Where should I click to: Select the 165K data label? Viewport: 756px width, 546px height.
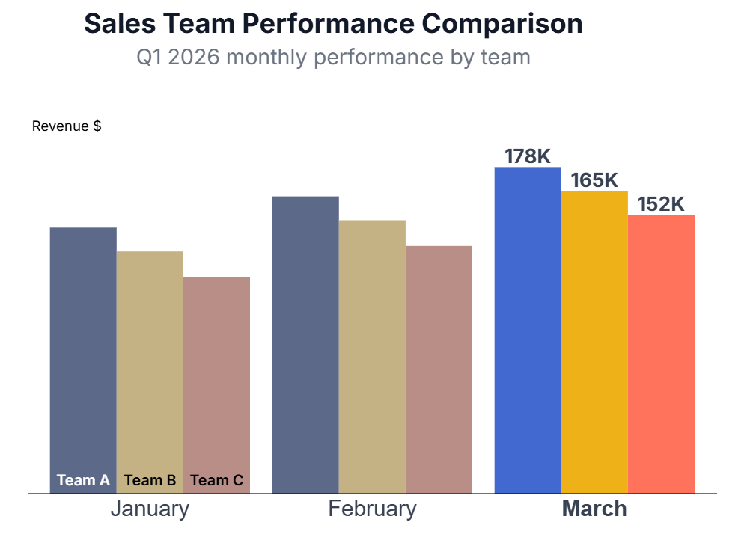pyautogui.click(x=594, y=180)
